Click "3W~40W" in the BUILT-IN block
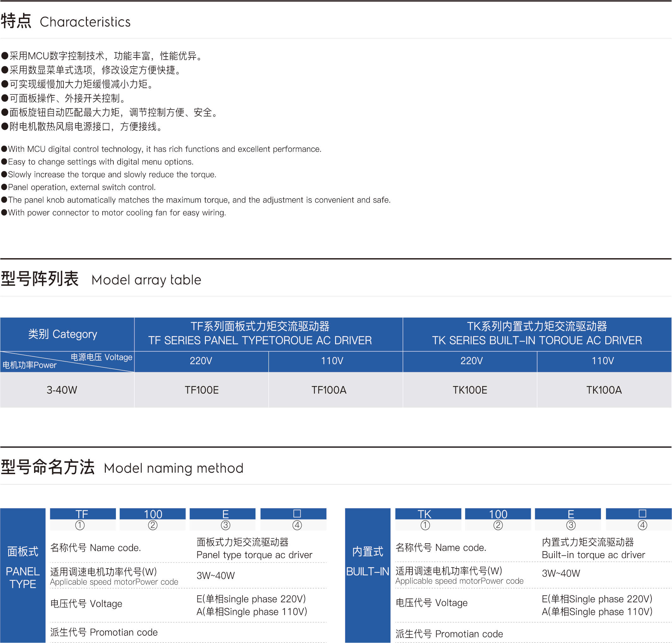The width and height of the screenshot is (672, 643). click(561, 573)
